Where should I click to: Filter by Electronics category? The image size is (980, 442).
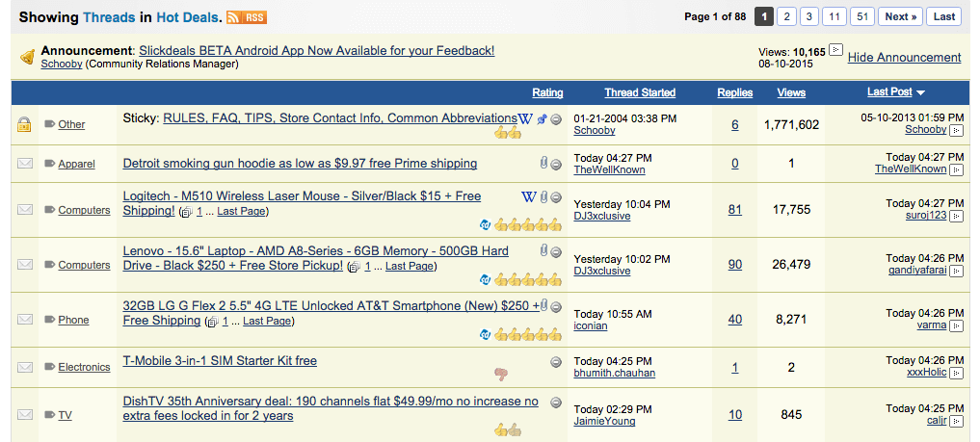(85, 367)
